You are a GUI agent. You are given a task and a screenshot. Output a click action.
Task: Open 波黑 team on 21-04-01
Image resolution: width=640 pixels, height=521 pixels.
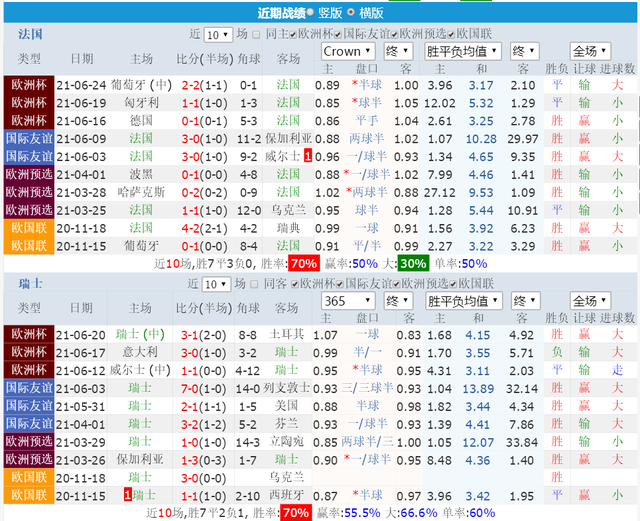(141, 174)
